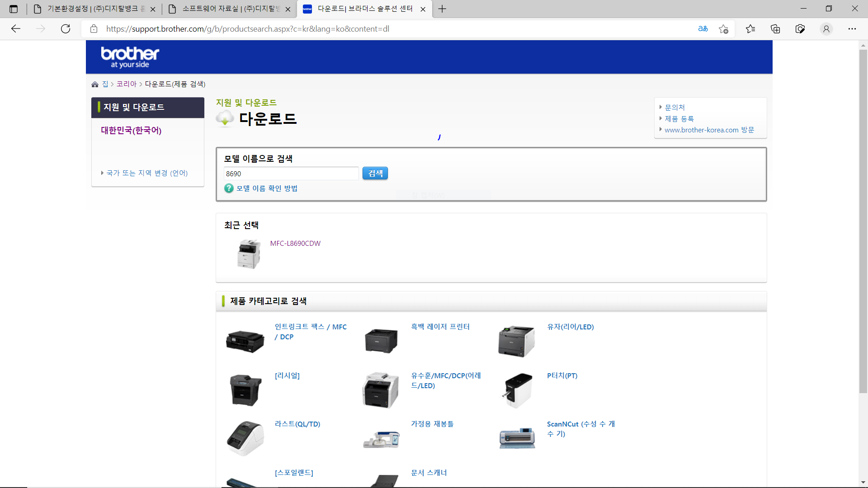Click the profile avatar icon
Image resolution: width=868 pixels, height=488 pixels.
click(x=826, y=29)
